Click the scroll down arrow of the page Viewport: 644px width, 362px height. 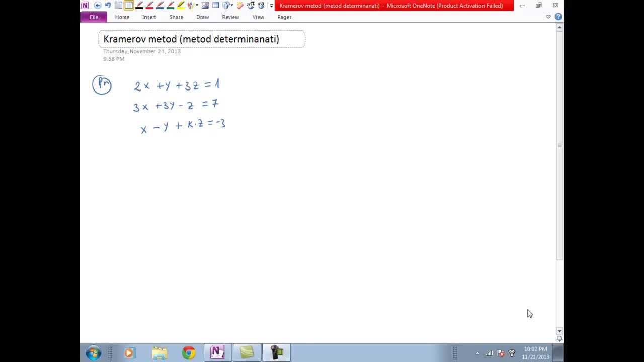click(x=559, y=331)
